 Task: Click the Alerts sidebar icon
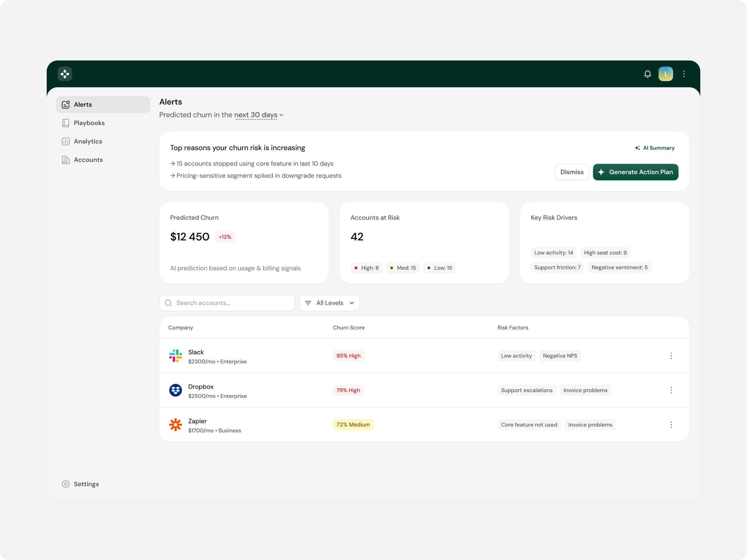tap(66, 105)
